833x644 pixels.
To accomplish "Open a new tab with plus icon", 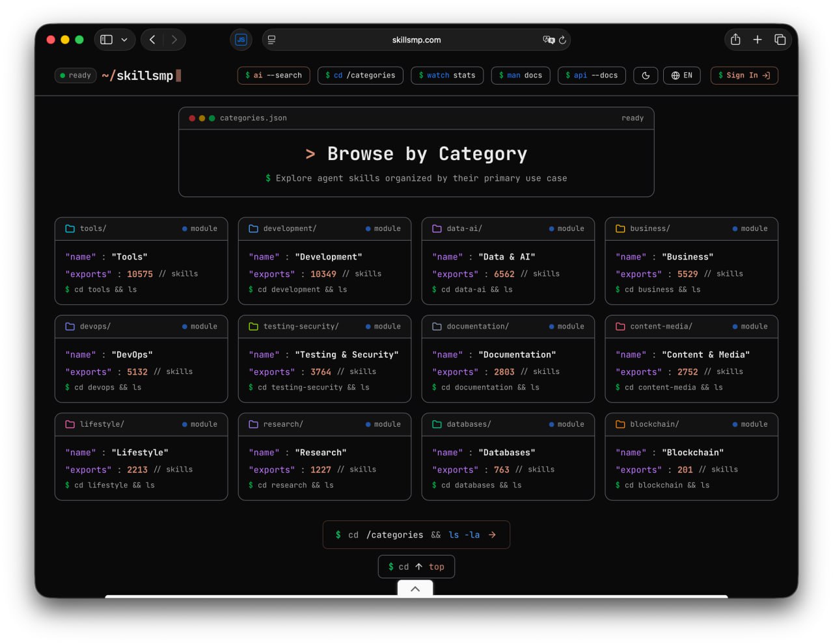I will (758, 40).
